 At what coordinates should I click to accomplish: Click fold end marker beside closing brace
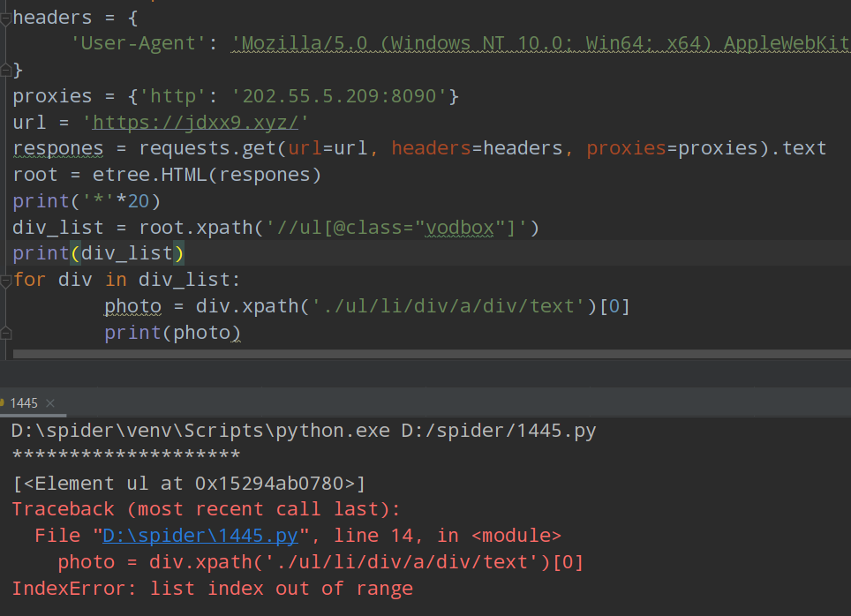(4, 69)
